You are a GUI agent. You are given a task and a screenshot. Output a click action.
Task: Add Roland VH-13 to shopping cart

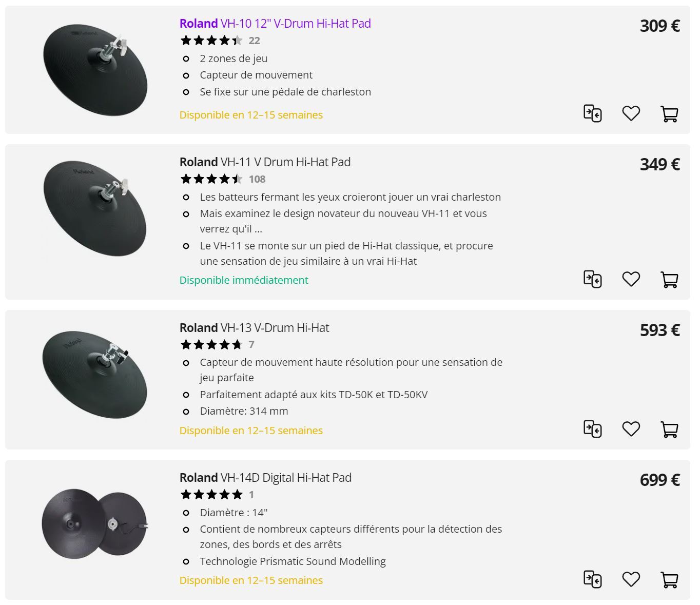coord(669,429)
